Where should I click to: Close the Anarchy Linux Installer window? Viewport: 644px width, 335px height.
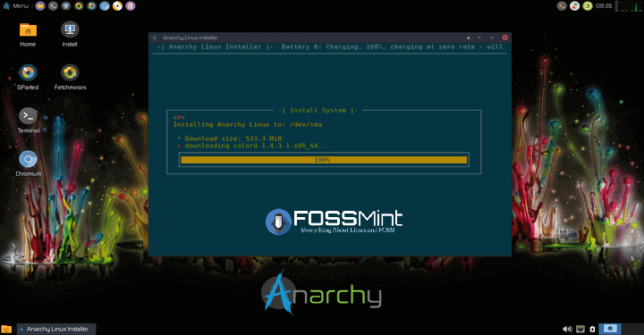(504, 38)
